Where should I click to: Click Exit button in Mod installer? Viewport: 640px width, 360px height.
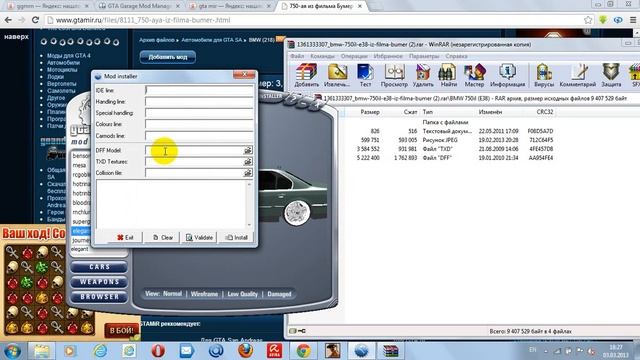125,237
